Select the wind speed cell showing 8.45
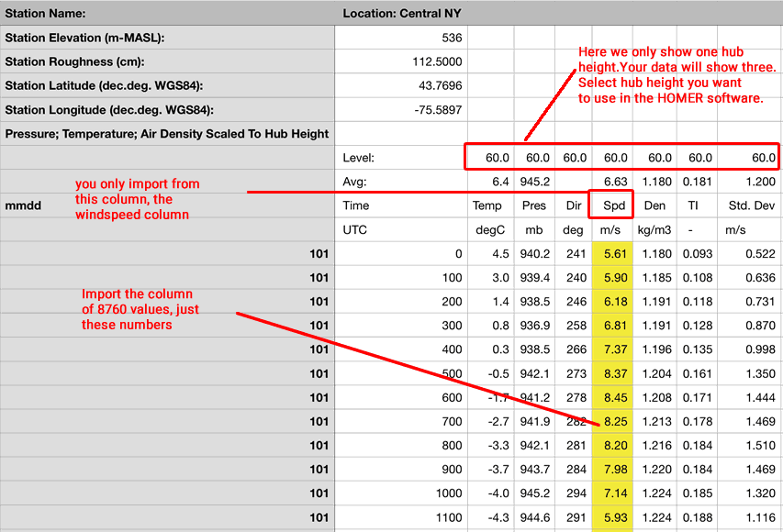 (x=615, y=397)
